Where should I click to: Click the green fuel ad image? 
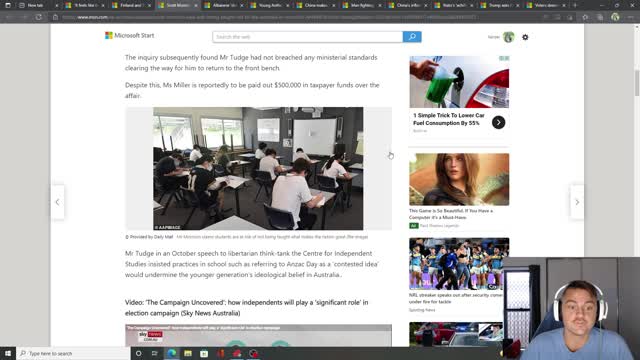pos(459,82)
